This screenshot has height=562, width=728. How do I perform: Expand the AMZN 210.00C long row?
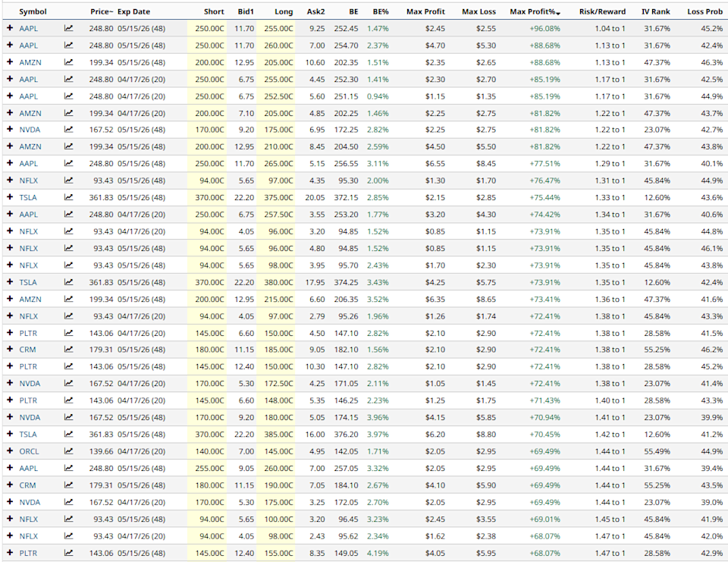click(x=10, y=146)
